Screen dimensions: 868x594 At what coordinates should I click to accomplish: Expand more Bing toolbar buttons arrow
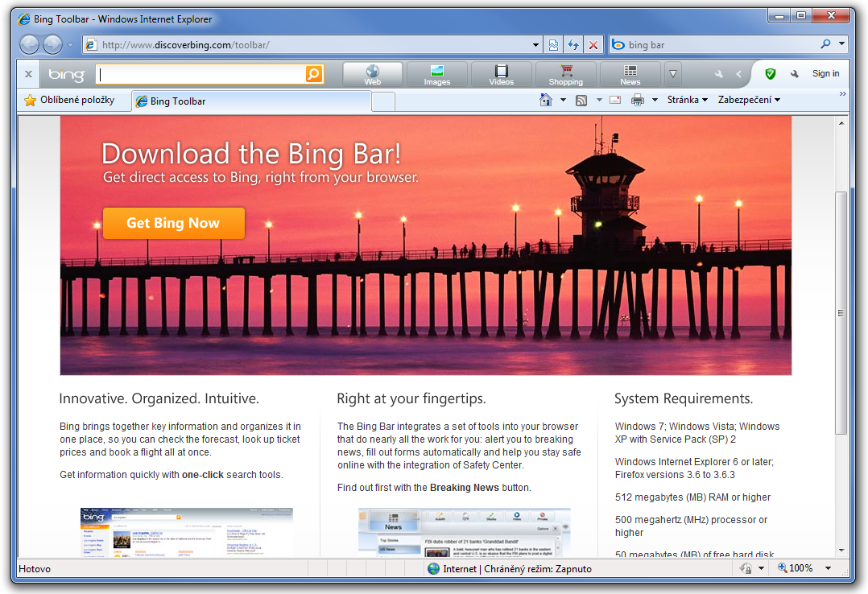coord(672,73)
